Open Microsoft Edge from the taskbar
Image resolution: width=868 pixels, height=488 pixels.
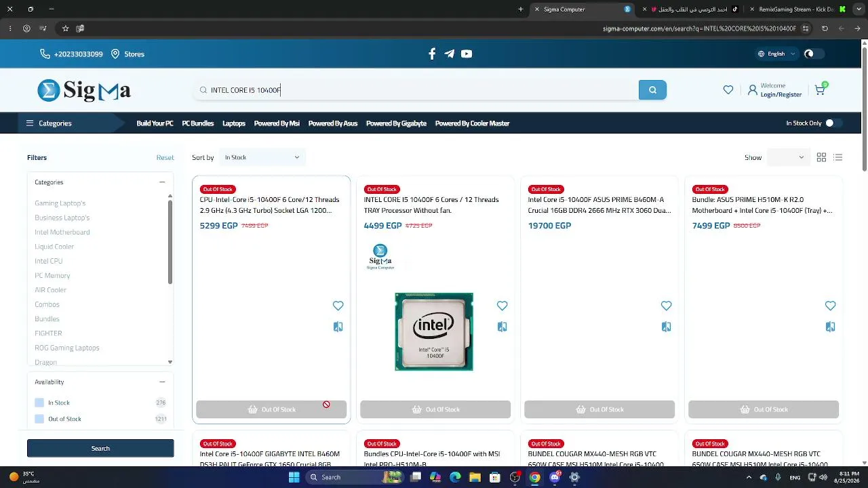(x=455, y=477)
